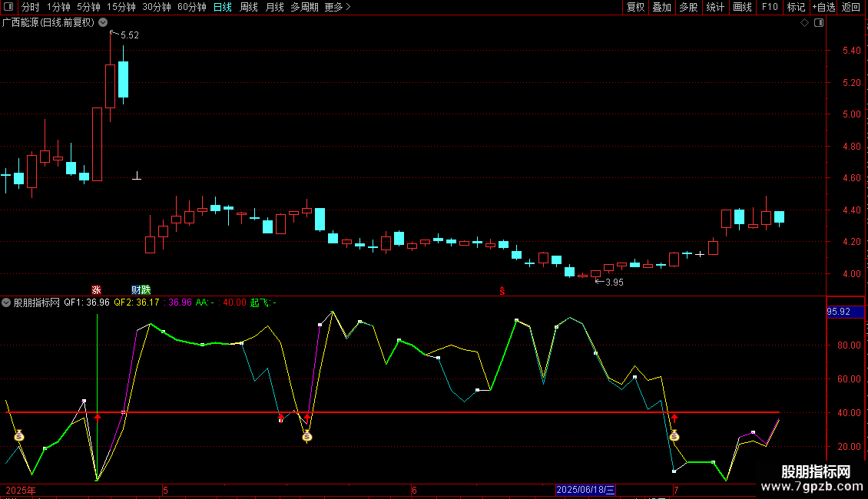Select the 30分钟 period tab
The width and height of the screenshot is (868, 499).
156,7
